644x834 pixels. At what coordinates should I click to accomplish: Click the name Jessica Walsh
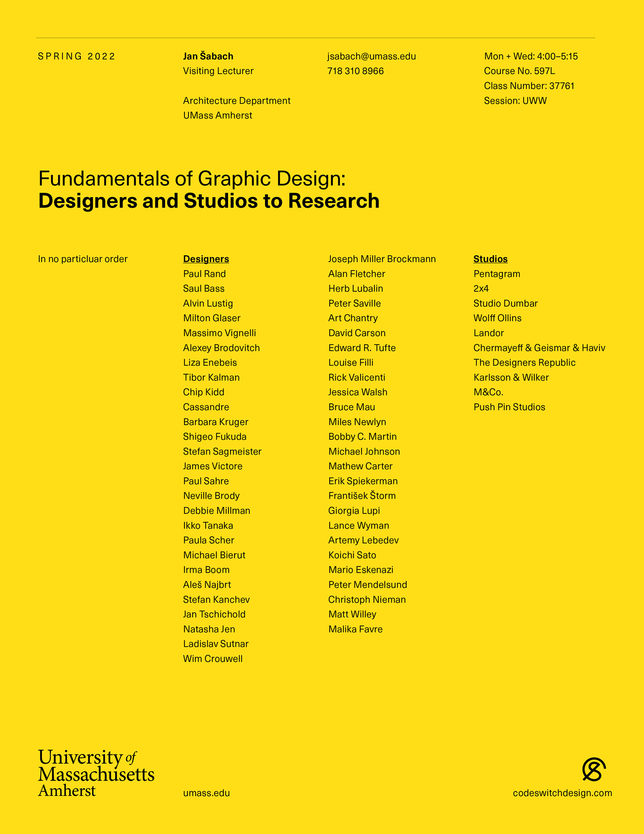click(358, 392)
